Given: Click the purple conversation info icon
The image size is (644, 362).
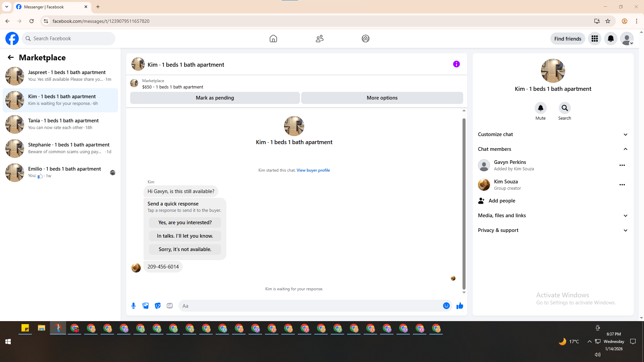Looking at the screenshot, I should click(456, 64).
